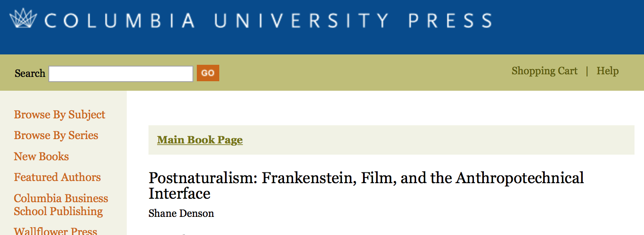Click the word PRESS in the banner

pos(450,21)
